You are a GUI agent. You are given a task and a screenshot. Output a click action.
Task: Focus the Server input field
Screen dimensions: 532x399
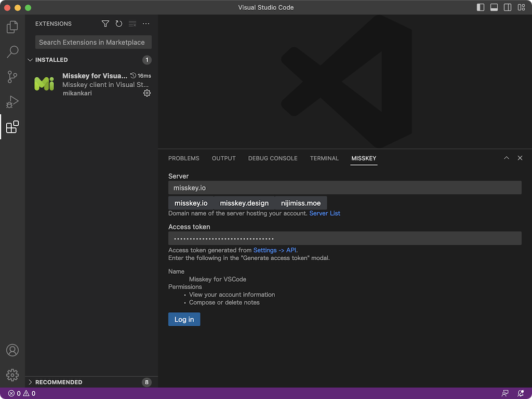pyautogui.click(x=345, y=188)
